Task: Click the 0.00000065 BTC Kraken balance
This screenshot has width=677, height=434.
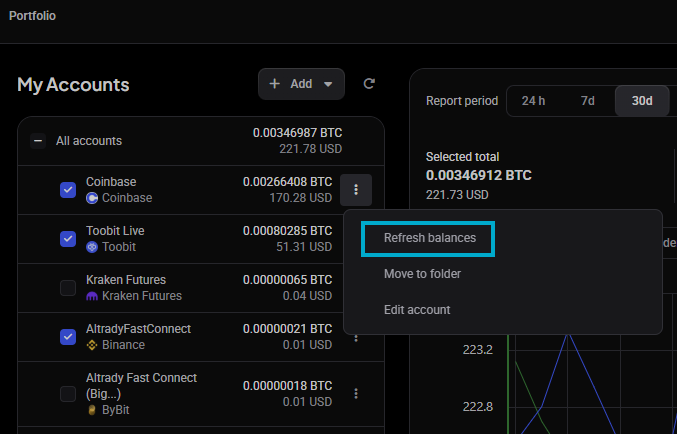Action: pos(288,280)
